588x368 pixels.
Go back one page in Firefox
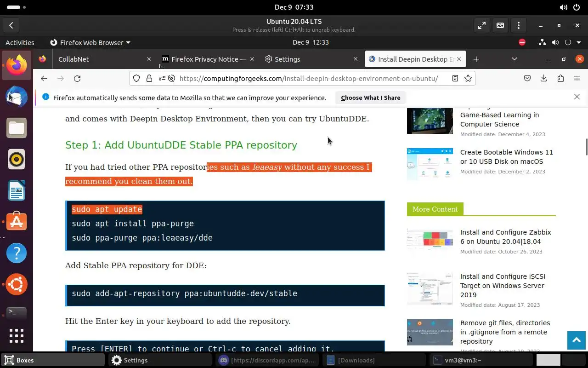click(44, 78)
